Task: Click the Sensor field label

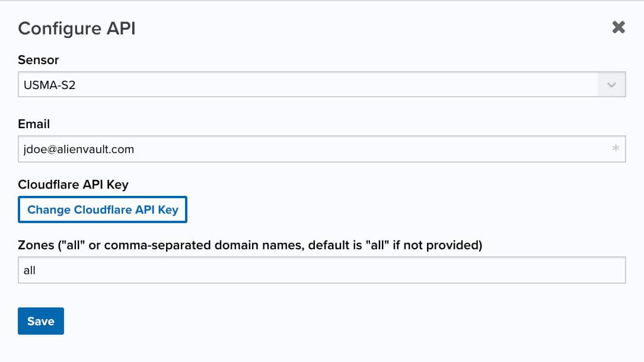Action: click(x=39, y=60)
